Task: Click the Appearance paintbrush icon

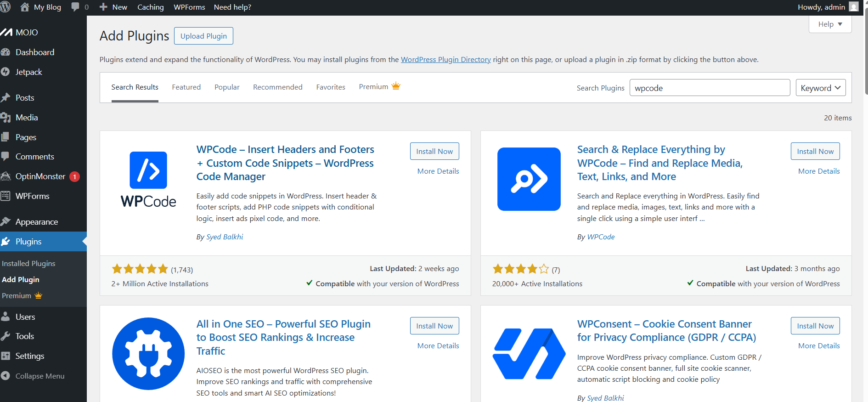Action: 6,221
